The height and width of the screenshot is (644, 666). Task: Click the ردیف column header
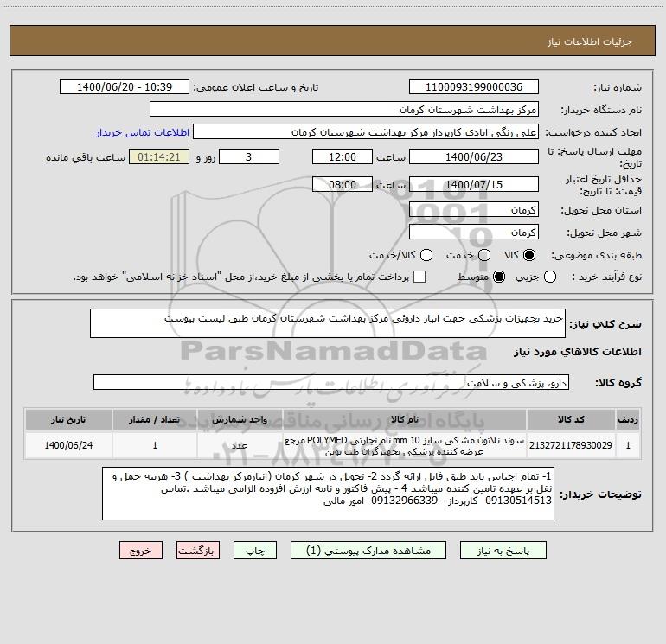pyautogui.click(x=628, y=419)
